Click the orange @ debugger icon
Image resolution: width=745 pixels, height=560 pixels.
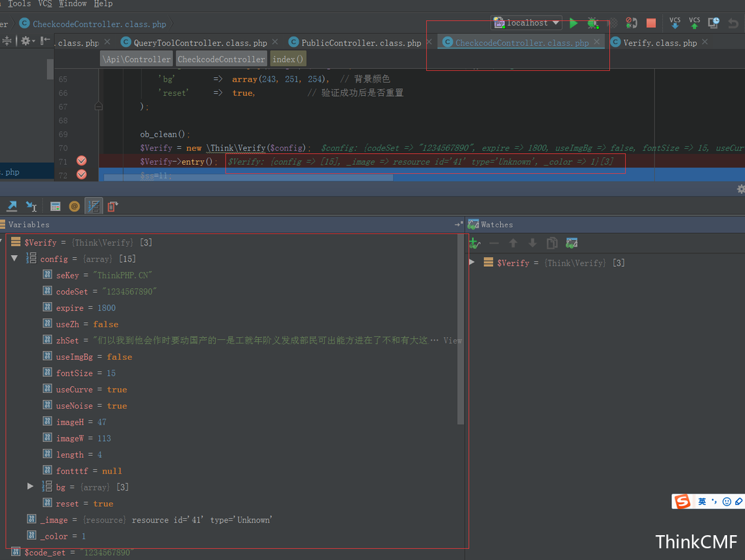click(74, 206)
